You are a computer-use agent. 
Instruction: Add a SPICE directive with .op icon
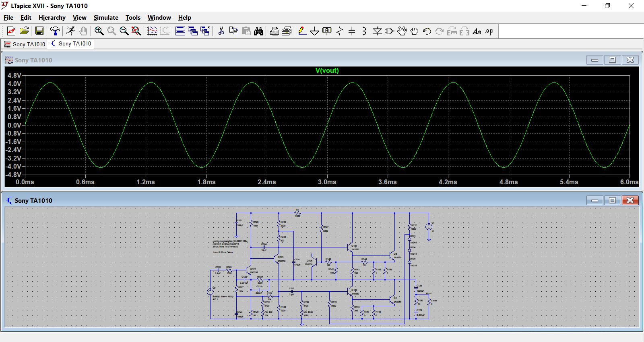pyautogui.click(x=489, y=31)
